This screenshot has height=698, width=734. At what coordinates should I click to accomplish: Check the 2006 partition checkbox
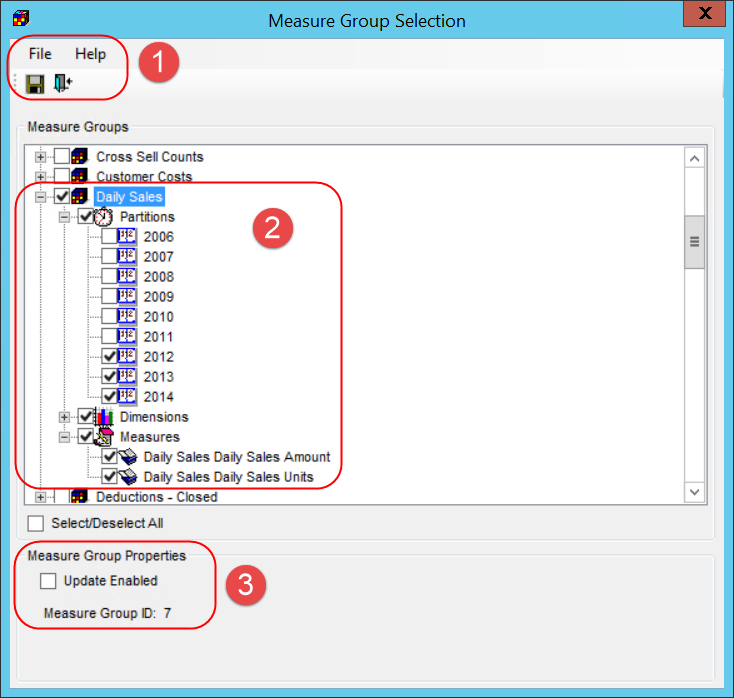[x=109, y=237]
